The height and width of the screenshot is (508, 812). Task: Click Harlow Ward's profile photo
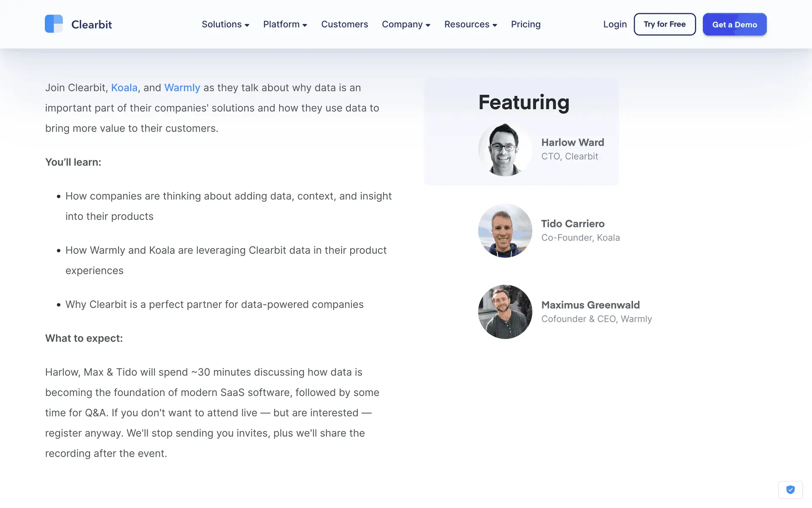pos(505,149)
